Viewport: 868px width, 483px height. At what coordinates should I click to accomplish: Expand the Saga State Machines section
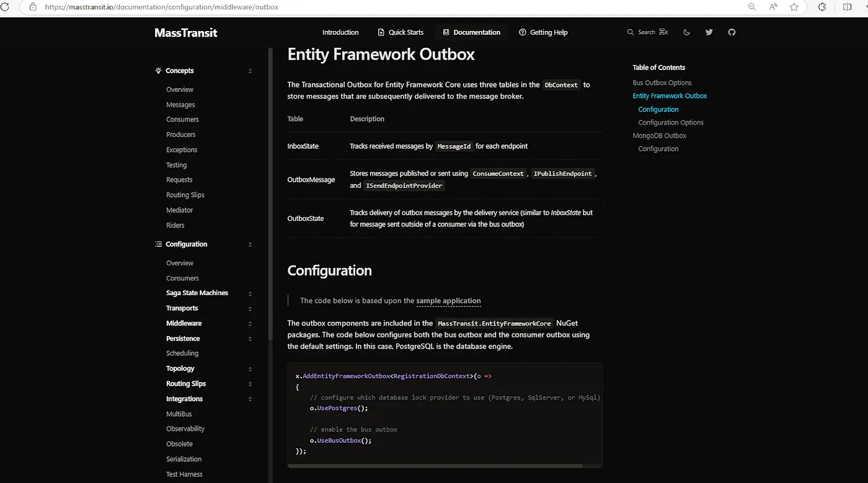(x=250, y=293)
